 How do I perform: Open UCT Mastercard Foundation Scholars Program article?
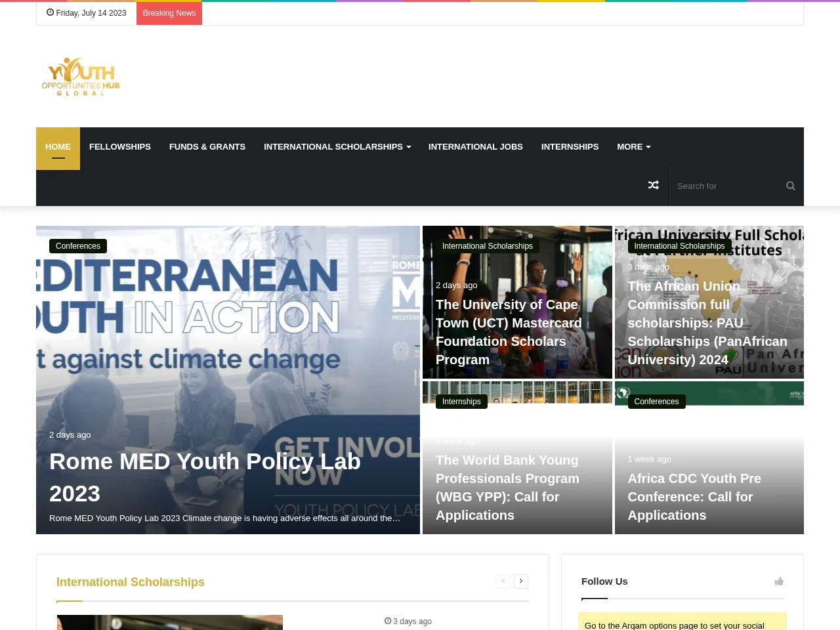(509, 332)
